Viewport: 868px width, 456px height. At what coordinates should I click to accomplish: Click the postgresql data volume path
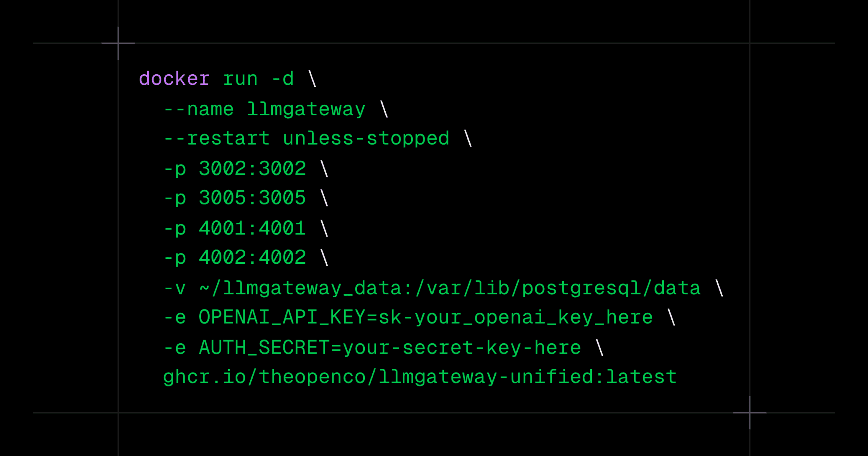click(x=450, y=288)
